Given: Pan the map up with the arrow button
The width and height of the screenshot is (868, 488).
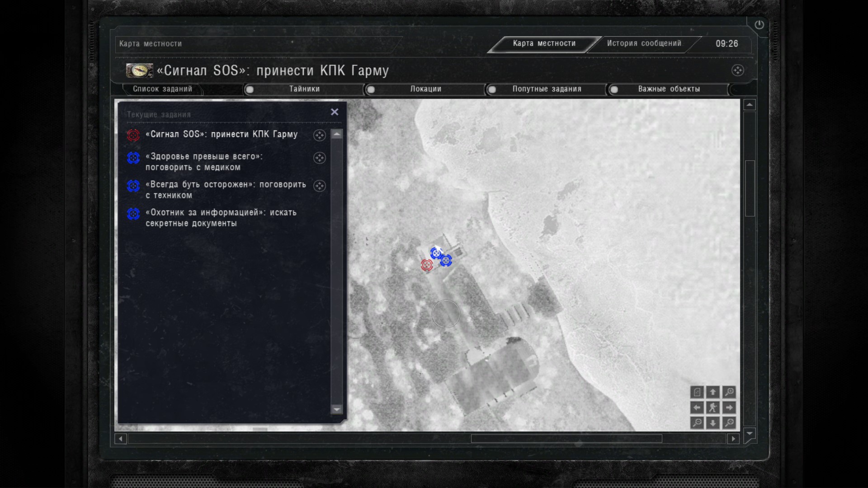Looking at the screenshot, I should (x=713, y=392).
